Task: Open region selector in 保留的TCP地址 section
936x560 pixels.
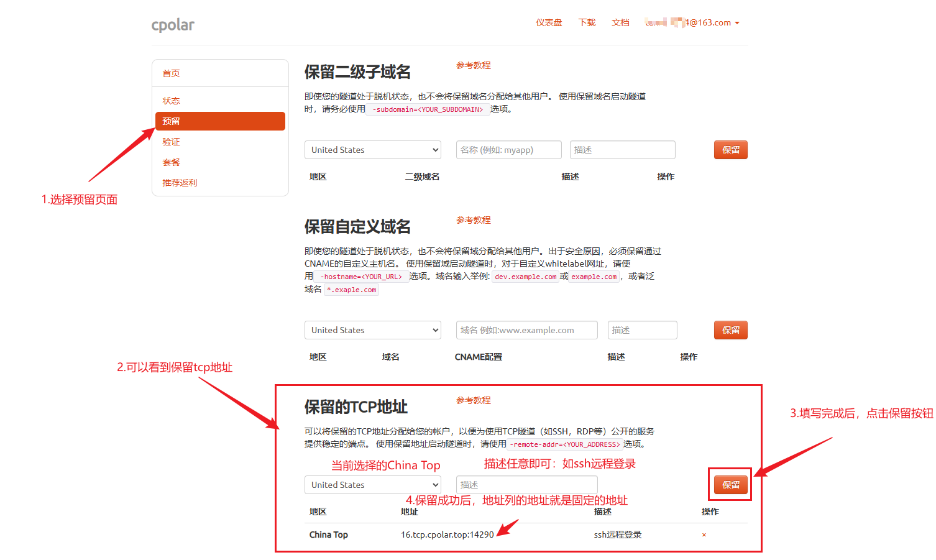Action: [x=372, y=484]
